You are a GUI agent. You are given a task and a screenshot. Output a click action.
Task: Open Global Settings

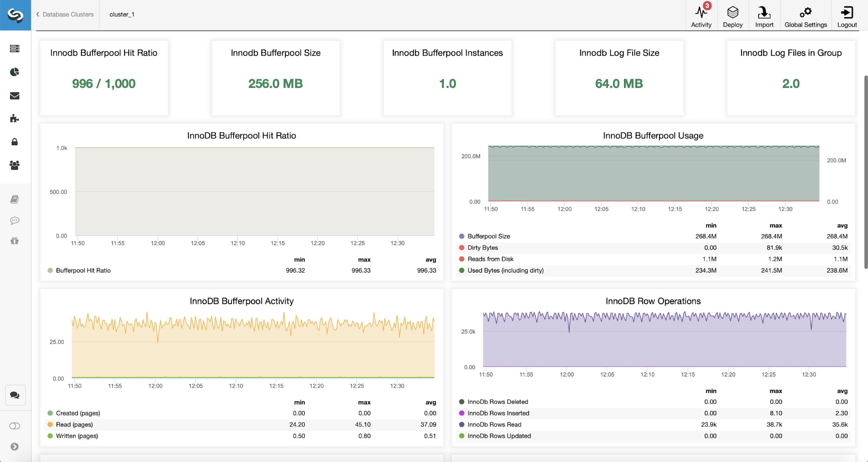[805, 14]
